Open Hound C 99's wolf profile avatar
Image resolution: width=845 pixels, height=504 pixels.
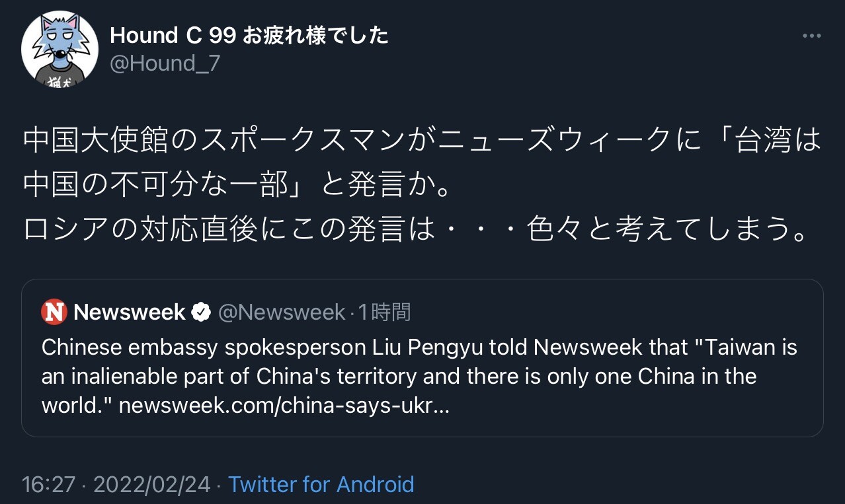(x=60, y=50)
